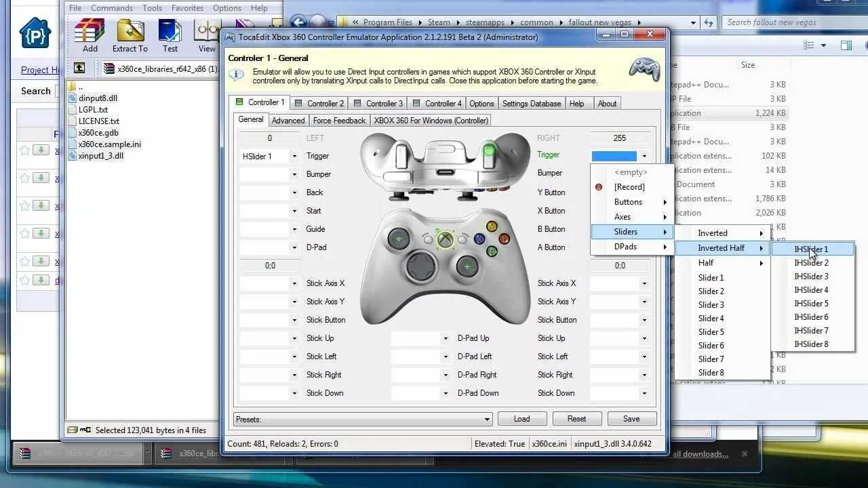Click the Load button
868x488 pixels.
click(522, 419)
